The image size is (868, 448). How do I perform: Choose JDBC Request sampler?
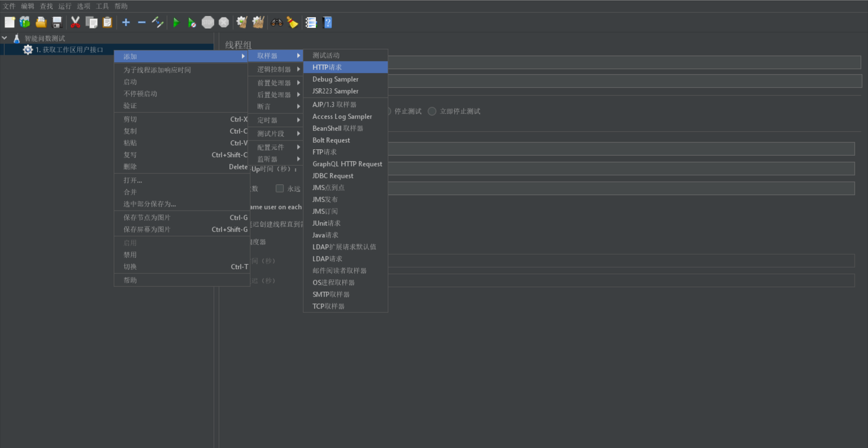[x=345, y=176]
